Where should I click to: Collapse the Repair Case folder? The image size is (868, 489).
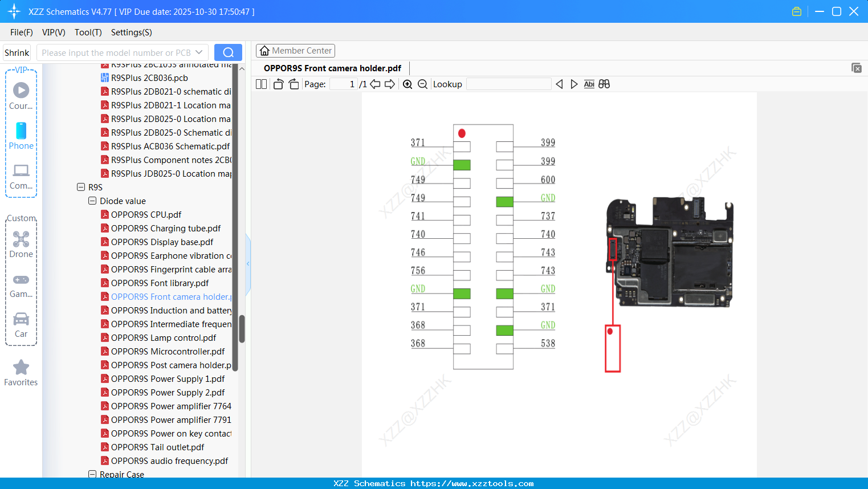(92, 474)
